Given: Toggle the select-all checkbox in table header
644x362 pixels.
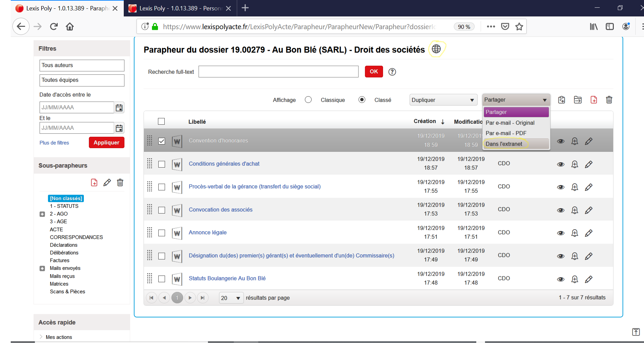Looking at the screenshot, I should (161, 121).
